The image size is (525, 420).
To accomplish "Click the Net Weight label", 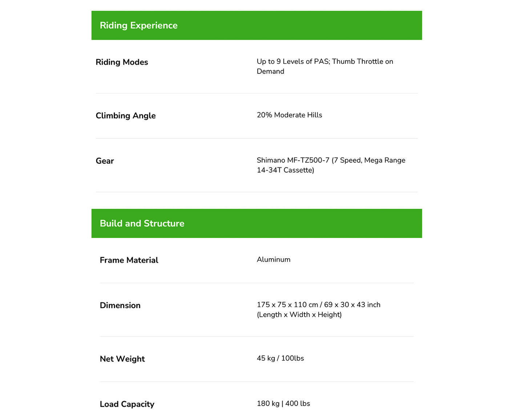I will (122, 359).
